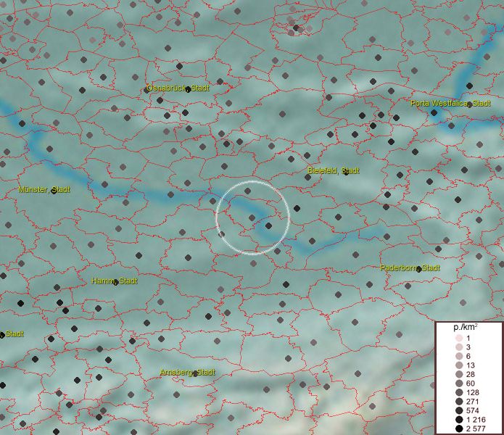Image resolution: width=504 pixels, height=435 pixels.
Task: Click the 'Arnsberg, Stadt' map label
Action: click(x=187, y=372)
